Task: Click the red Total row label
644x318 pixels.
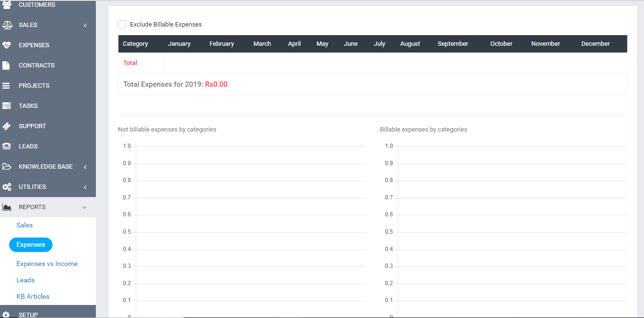Action: pos(130,63)
